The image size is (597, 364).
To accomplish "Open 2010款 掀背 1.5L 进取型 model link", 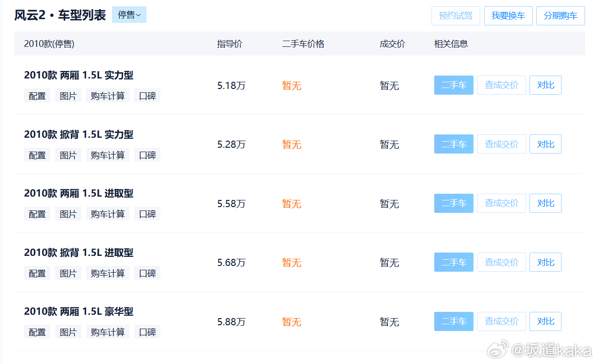I will (x=79, y=253).
